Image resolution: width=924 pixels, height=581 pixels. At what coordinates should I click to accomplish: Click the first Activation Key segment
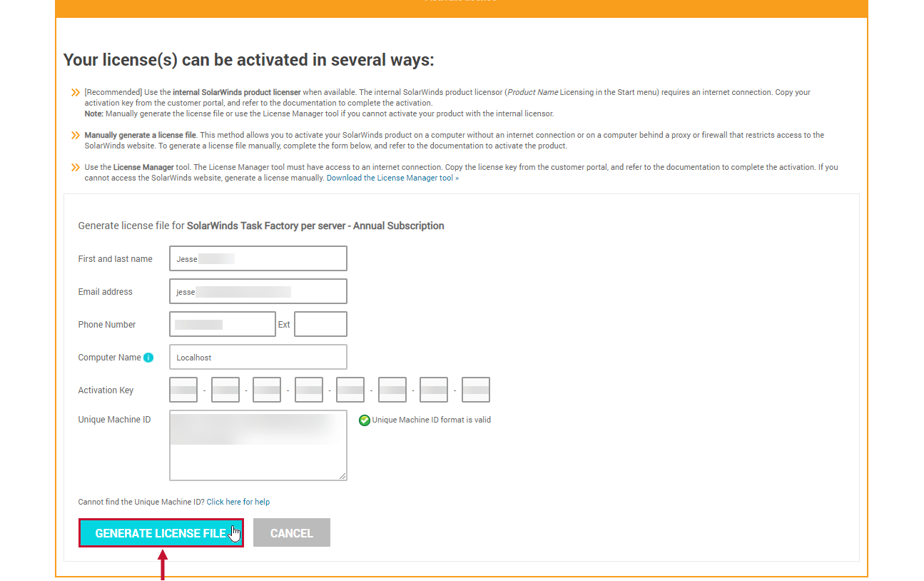point(183,389)
